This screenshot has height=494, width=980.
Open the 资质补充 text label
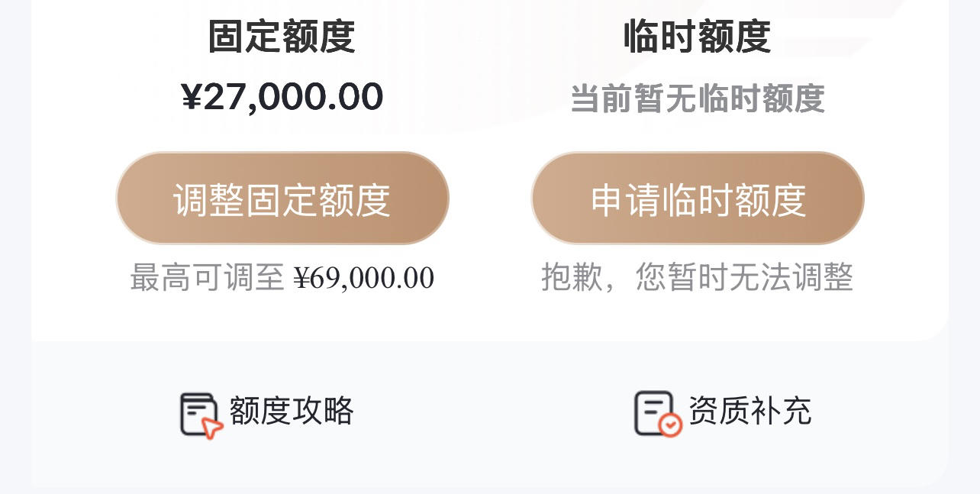(750, 411)
